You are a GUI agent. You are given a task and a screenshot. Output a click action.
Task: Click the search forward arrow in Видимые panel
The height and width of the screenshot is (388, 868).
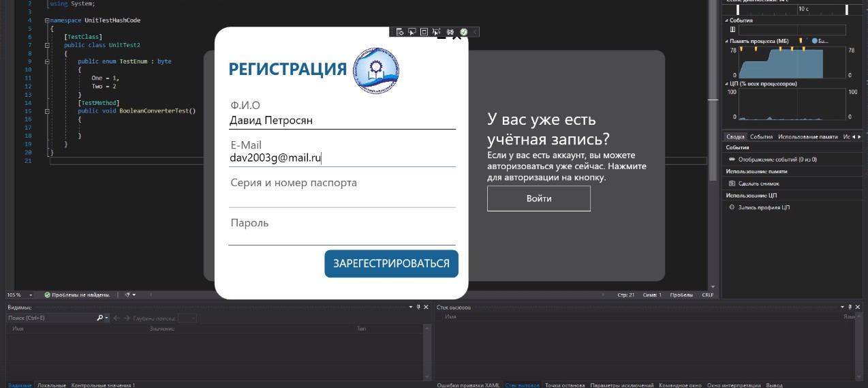pos(126,318)
